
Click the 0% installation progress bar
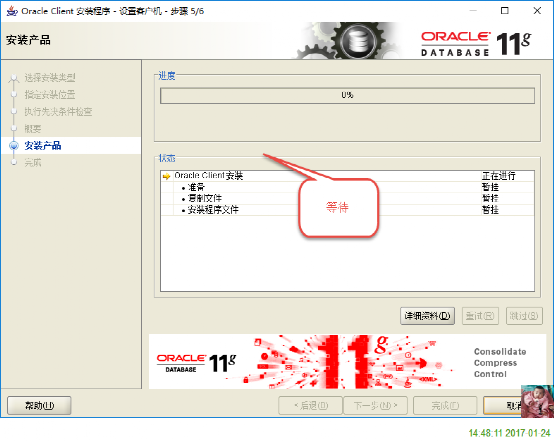[347, 95]
